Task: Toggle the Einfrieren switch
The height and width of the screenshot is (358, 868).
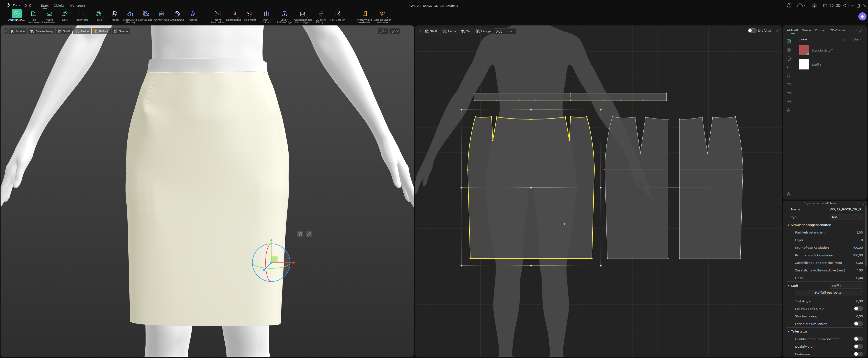Action: (858, 354)
